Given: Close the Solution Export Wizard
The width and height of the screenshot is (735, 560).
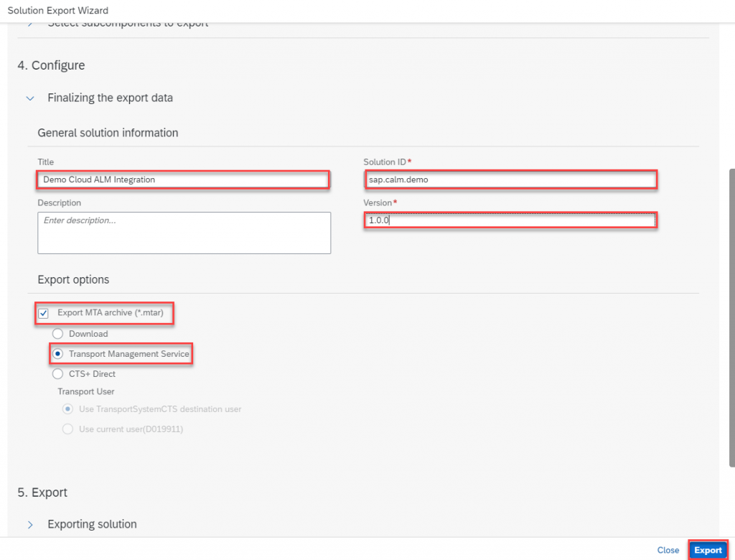Looking at the screenshot, I should [668, 550].
